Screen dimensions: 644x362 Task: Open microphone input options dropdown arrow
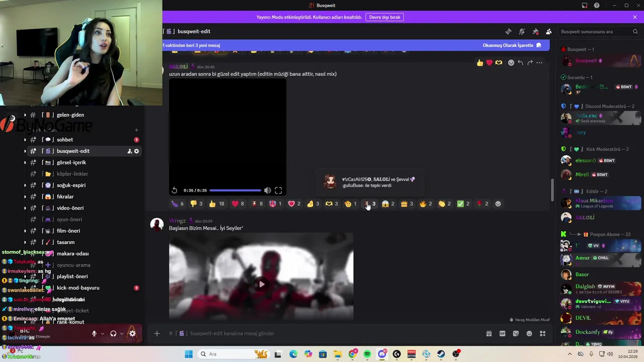click(103, 333)
